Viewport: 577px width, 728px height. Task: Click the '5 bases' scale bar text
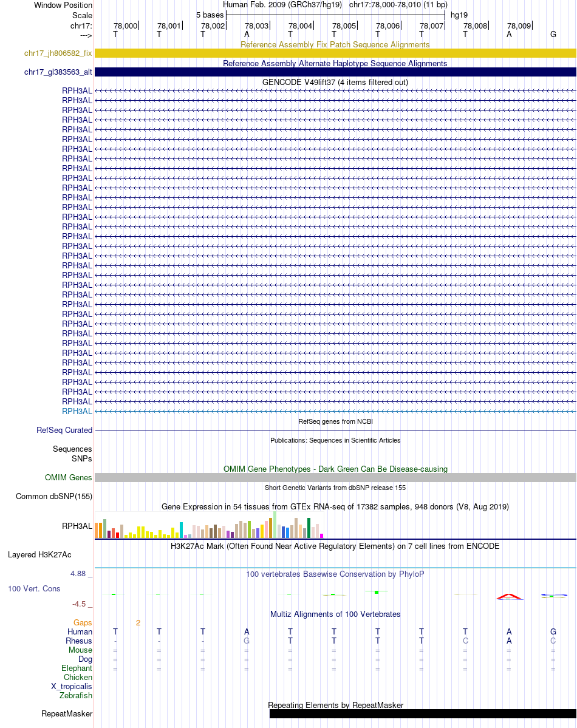[210, 15]
